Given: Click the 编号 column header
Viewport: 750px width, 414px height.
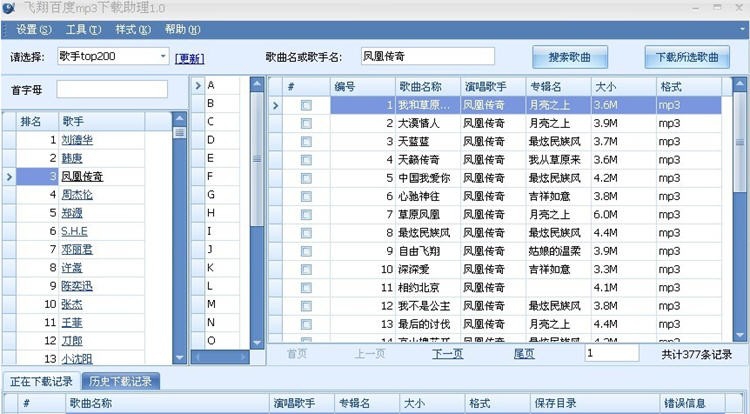Looking at the screenshot, I should 363,87.
